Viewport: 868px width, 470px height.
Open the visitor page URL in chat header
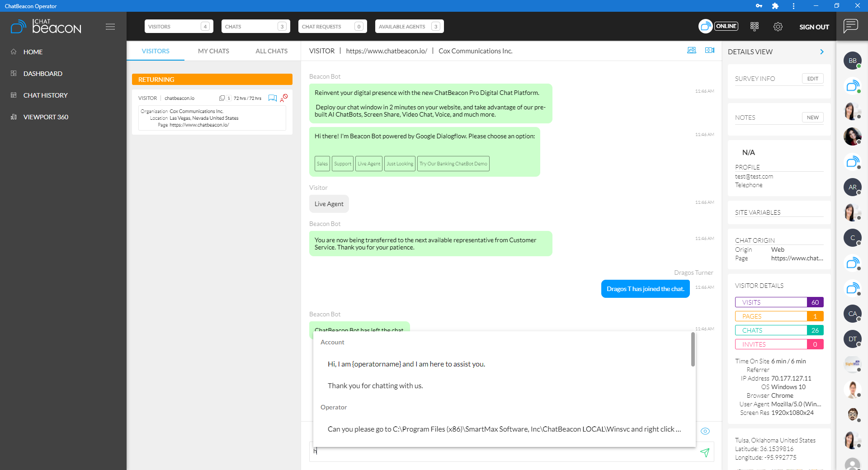click(387, 51)
